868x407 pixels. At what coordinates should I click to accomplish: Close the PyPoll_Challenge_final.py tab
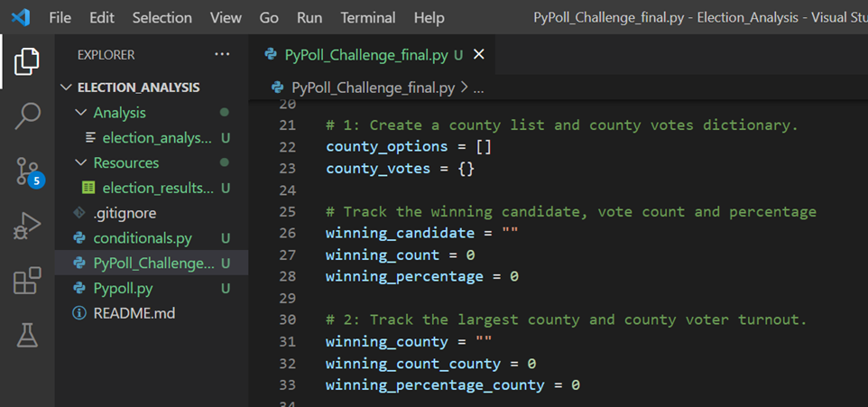click(x=478, y=54)
